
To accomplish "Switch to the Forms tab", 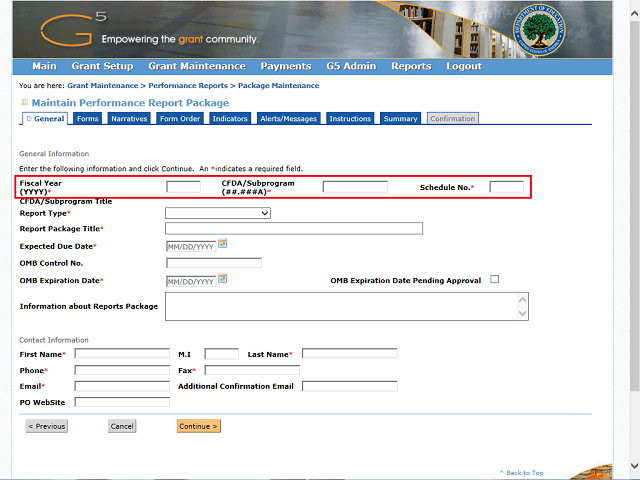I will point(88,119).
